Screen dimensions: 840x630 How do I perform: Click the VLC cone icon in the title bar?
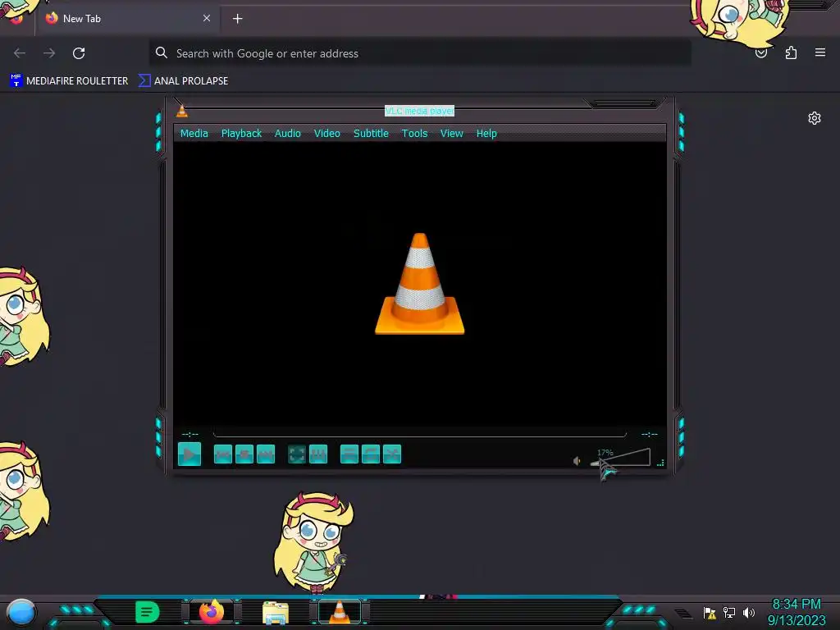[182, 111]
